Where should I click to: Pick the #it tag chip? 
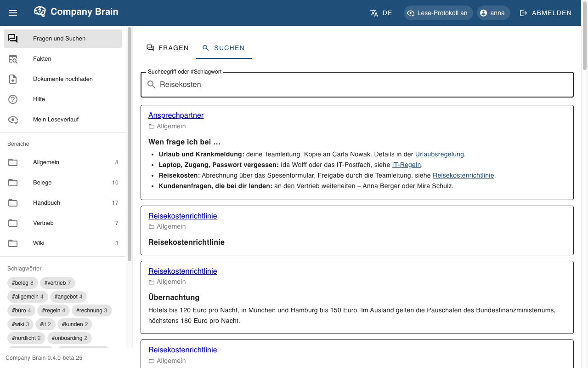(x=45, y=324)
